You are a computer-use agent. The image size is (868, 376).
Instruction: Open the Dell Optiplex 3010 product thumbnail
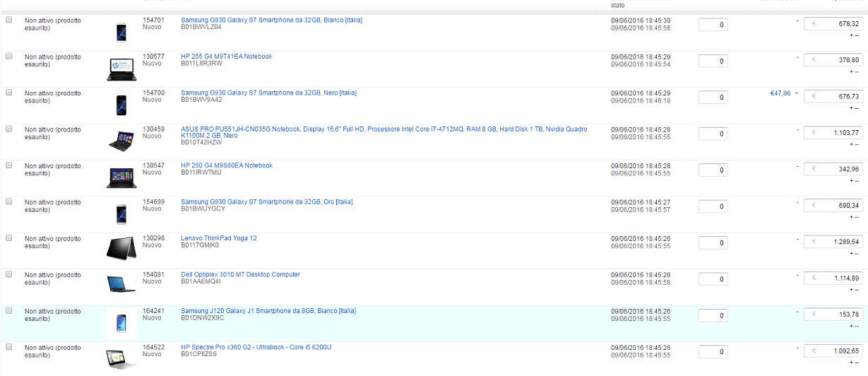pyautogui.click(x=121, y=284)
